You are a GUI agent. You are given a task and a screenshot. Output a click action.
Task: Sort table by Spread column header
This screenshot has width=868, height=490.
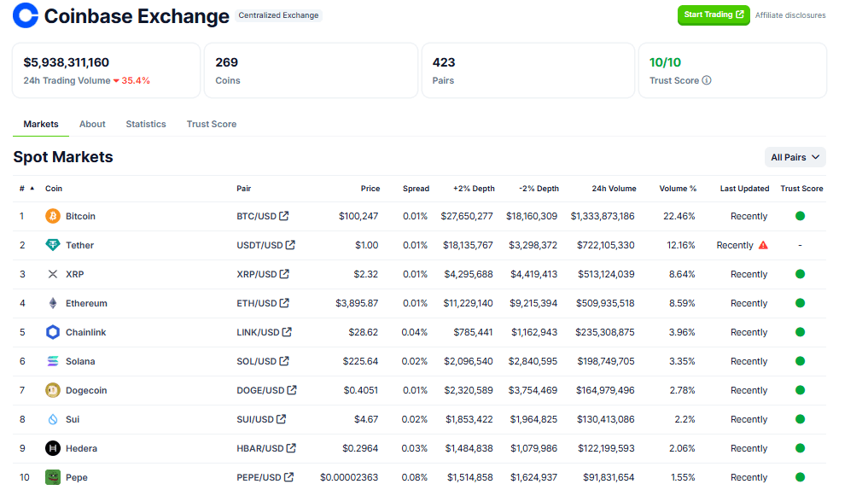click(x=416, y=189)
